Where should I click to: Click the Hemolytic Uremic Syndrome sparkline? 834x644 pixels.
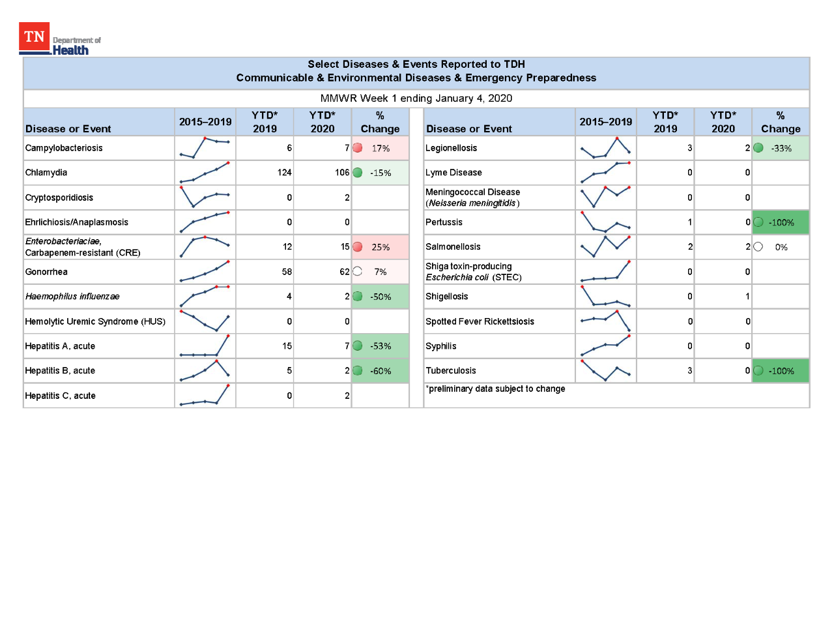click(205, 321)
